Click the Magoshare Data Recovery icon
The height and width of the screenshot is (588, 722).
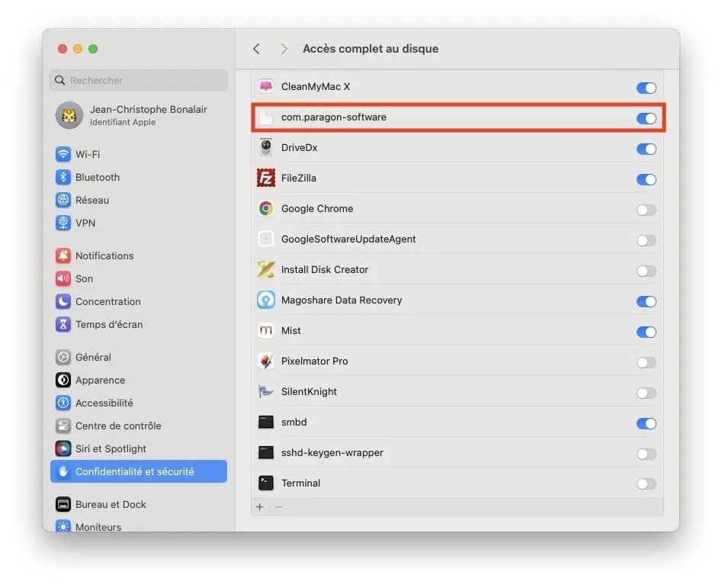(x=266, y=300)
